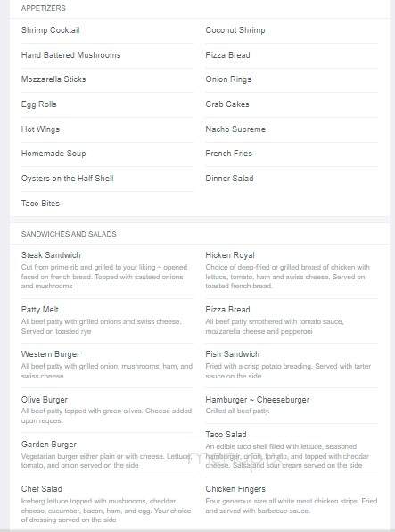Select the Taco Salad entry

click(x=226, y=435)
